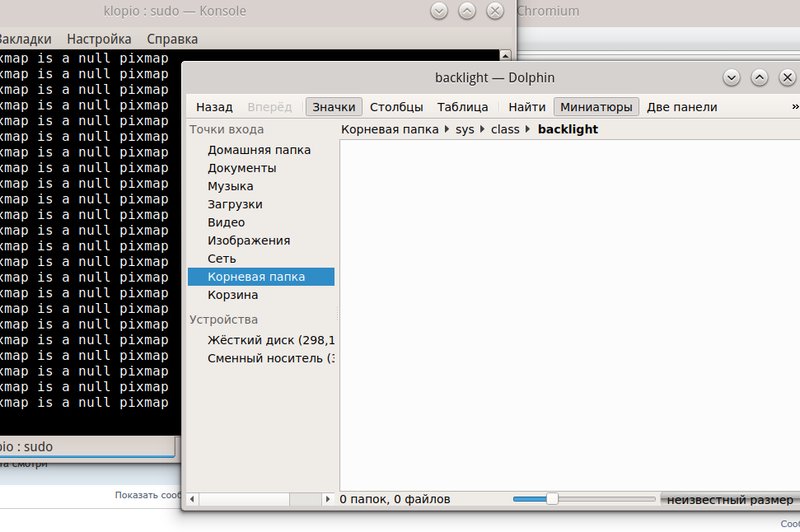800x532 pixels.
Task: Click the Konsole scrollbar up arrow
Action: [505, 56]
